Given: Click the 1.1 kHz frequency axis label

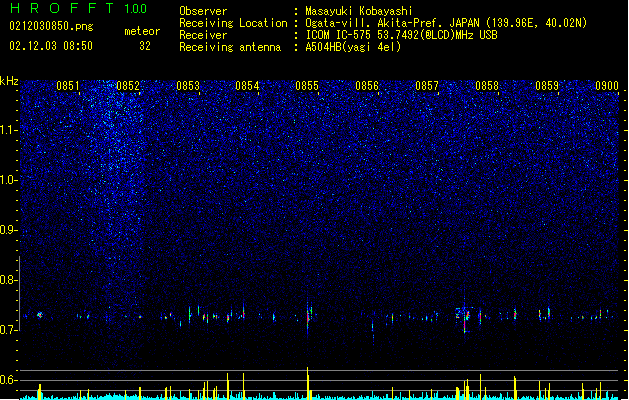Looking at the screenshot, I should click(x=9, y=130).
